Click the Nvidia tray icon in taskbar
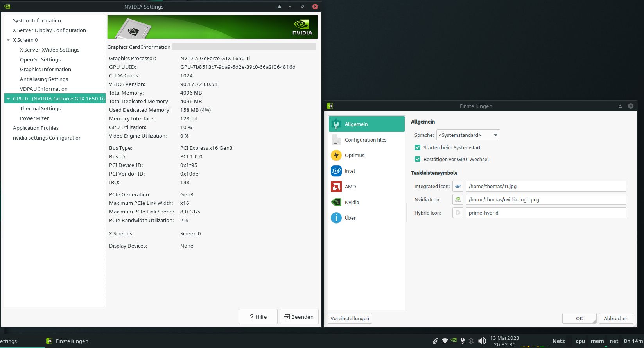The width and height of the screenshot is (644, 348). click(x=454, y=341)
